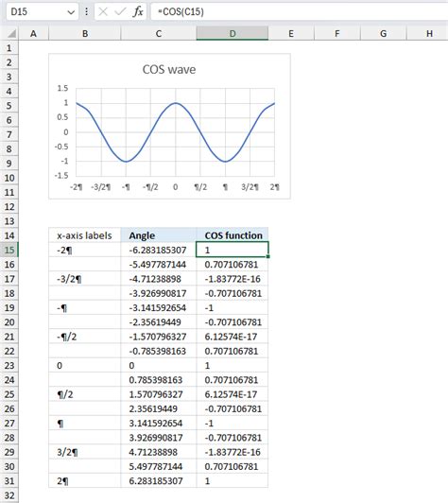Click the 3/2¶ label on chart horizontal axis
This screenshot has height=503, width=448.
click(x=250, y=187)
